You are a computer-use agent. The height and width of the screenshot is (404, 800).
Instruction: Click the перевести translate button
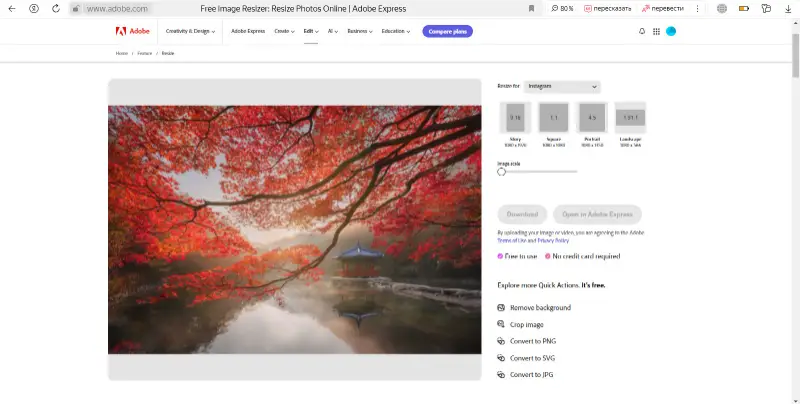(x=662, y=9)
